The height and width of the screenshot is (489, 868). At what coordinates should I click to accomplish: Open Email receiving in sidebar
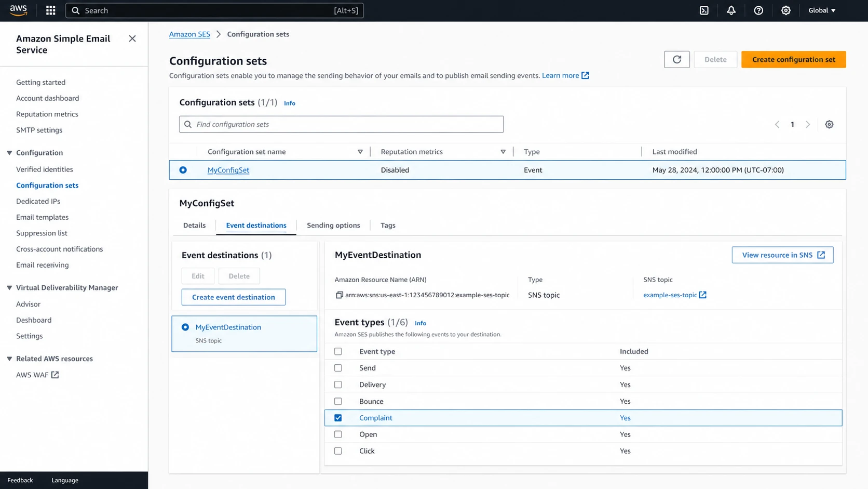coord(42,265)
